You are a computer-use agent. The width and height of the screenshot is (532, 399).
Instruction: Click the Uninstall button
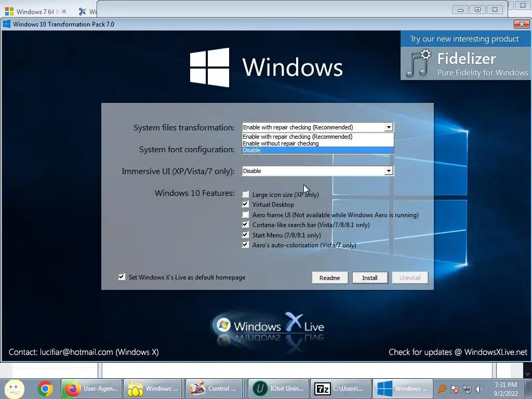[x=410, y=278]
